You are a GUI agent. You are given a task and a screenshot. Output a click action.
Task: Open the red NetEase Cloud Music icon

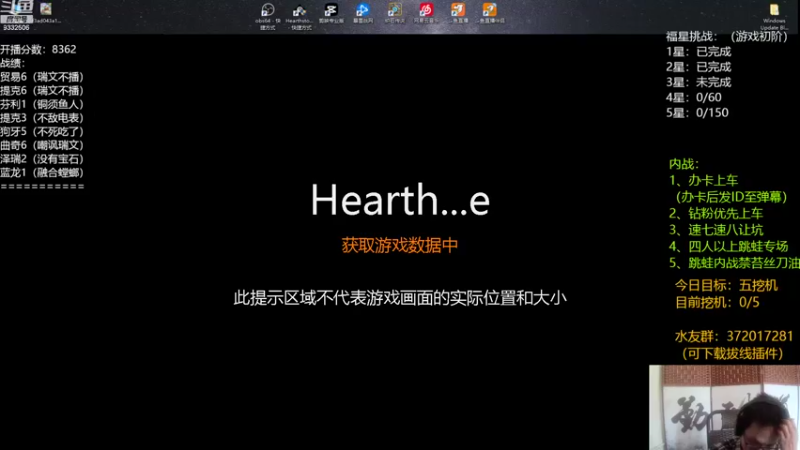tap(426, 13)
